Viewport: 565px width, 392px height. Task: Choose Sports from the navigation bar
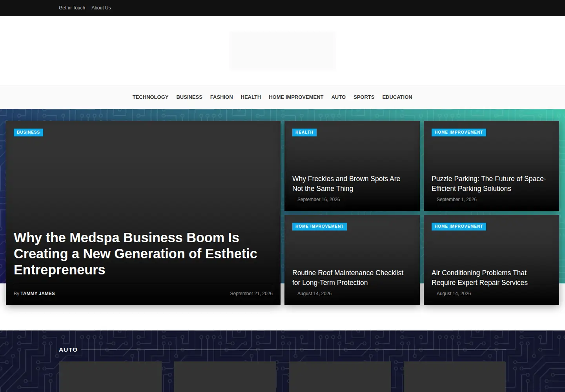[x=364, y=97]
